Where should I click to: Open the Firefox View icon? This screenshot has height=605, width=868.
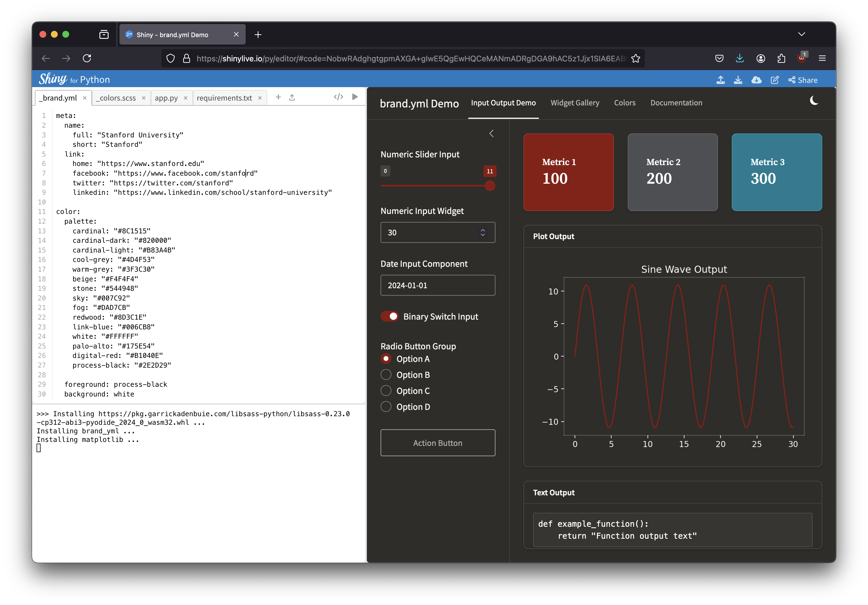coord(104,35)
